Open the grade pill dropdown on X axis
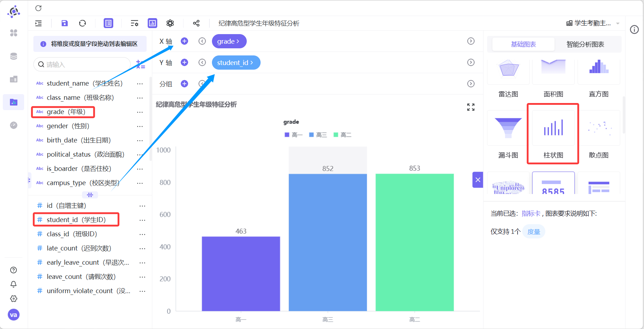 (x=229, y=41)
